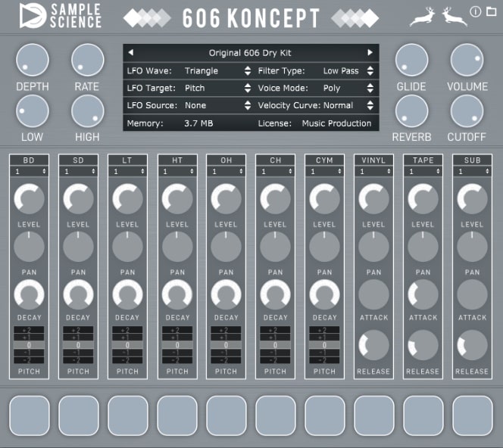Image resolution: width=503 pixels, height=448 pixels.
Task: Click the VOLUME knob
Action: 467,59
